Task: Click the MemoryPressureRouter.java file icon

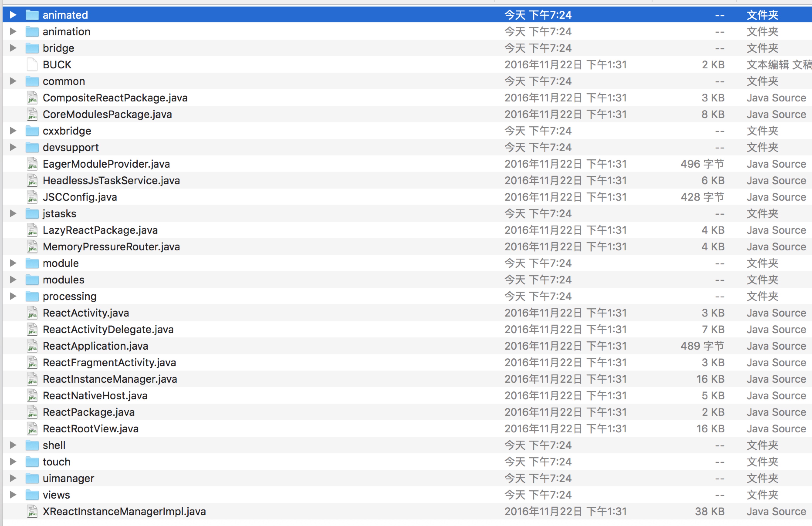Action: [32, 246]
